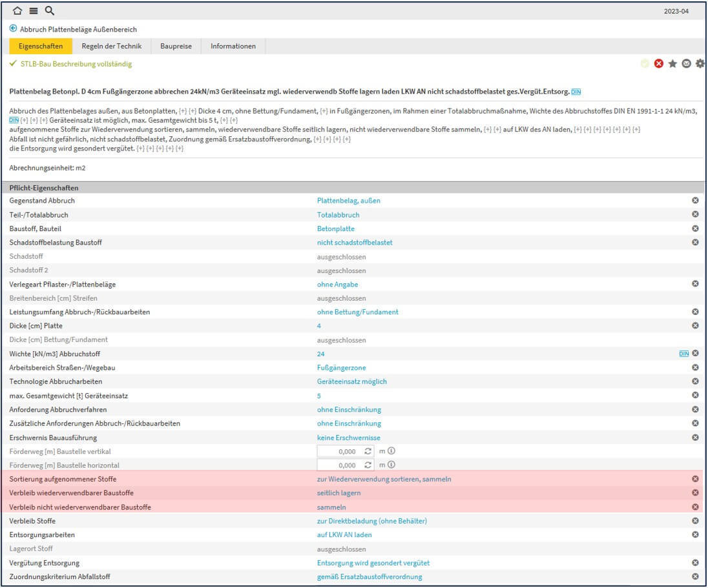Change value 'keine Erschwernisse'
Screen dimensions: 708x588
[349, 438]
